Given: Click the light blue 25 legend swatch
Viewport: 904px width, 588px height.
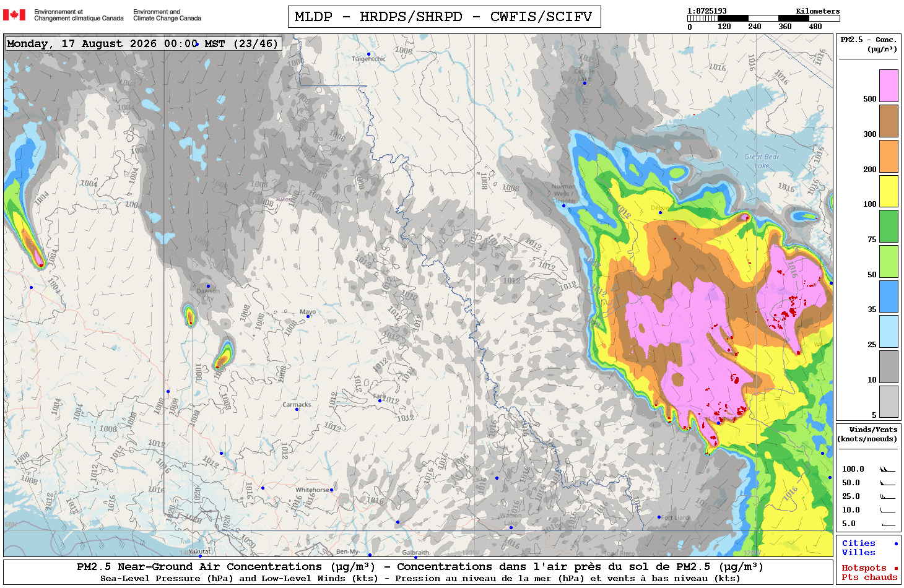Looking at the screenshot, I should (x=889, y=332).
